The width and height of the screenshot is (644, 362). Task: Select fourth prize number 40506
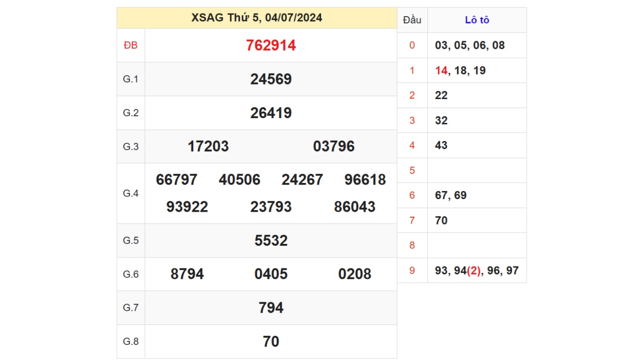coord(239,179)
